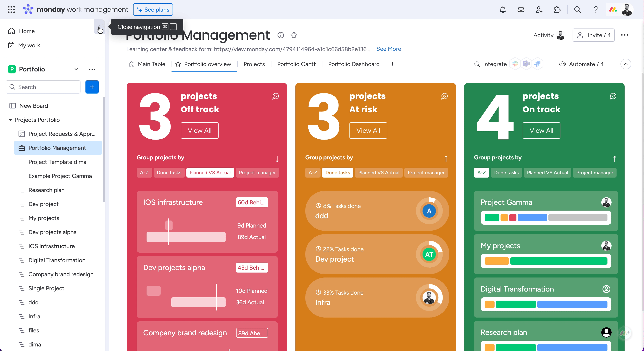Open the Projects tab
The height and width of the screenshot is (351, 644).
(x=254, y=64)
